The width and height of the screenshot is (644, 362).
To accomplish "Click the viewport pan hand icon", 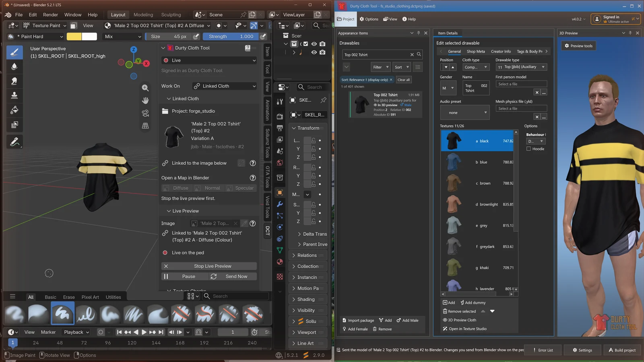I will (x=145, y=100).
